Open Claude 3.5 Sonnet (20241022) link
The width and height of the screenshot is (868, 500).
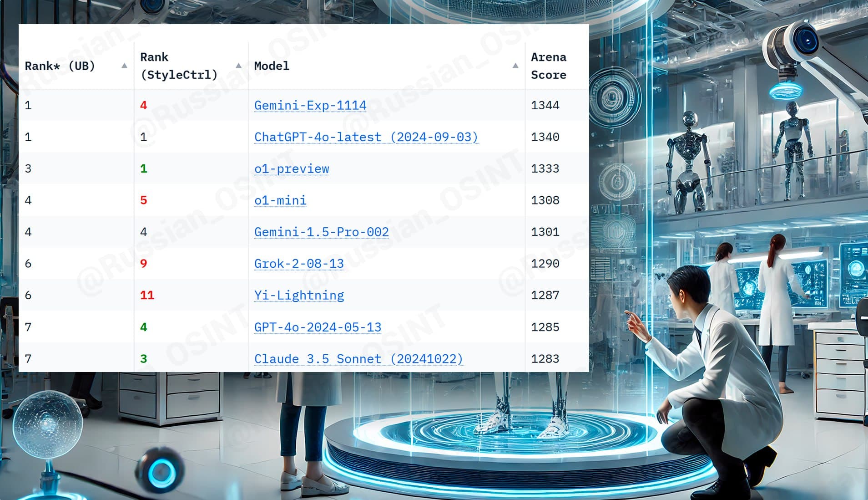[358, 359]
